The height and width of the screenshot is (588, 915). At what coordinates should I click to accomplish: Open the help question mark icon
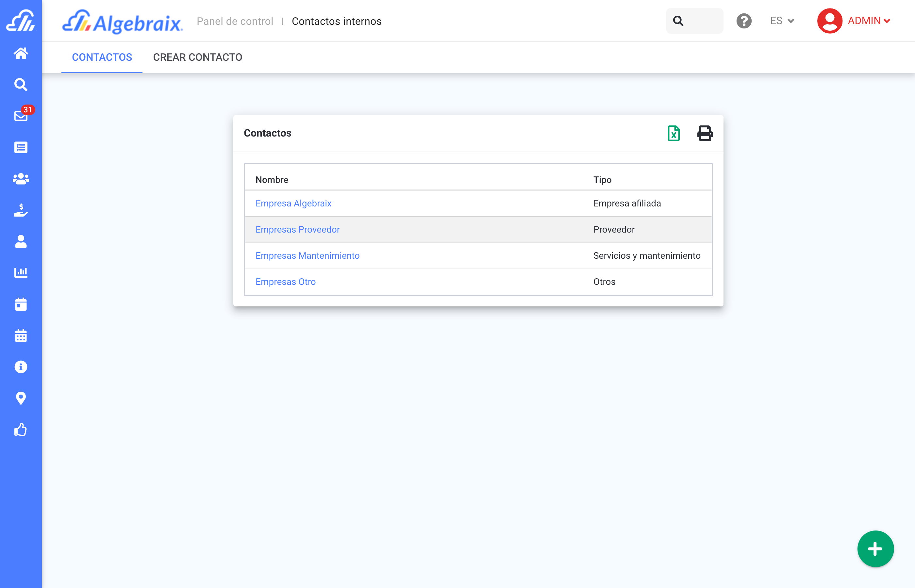[x=743, y=21]
